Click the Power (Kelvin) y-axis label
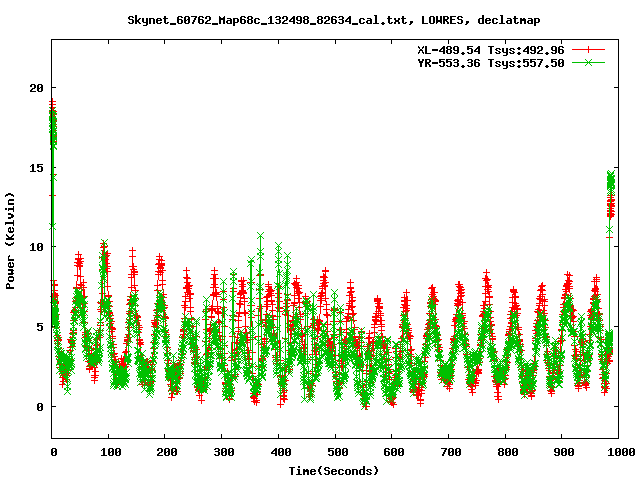This screenshot has width=640, height=480. [10, 241]
